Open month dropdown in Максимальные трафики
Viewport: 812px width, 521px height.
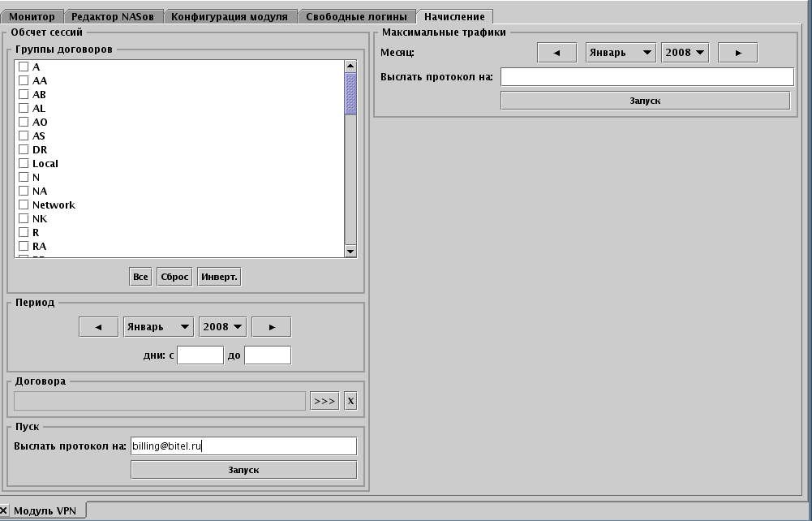click(621, 53)
